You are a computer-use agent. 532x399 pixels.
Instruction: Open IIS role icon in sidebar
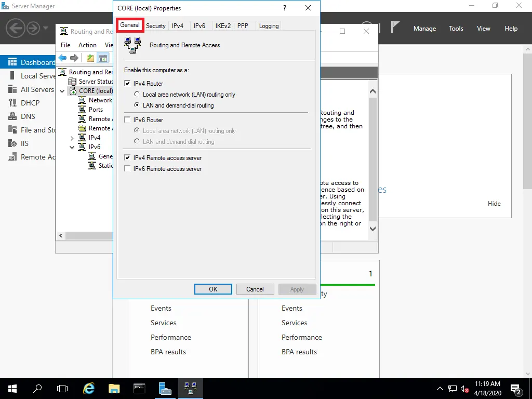(x=12, y=143)
